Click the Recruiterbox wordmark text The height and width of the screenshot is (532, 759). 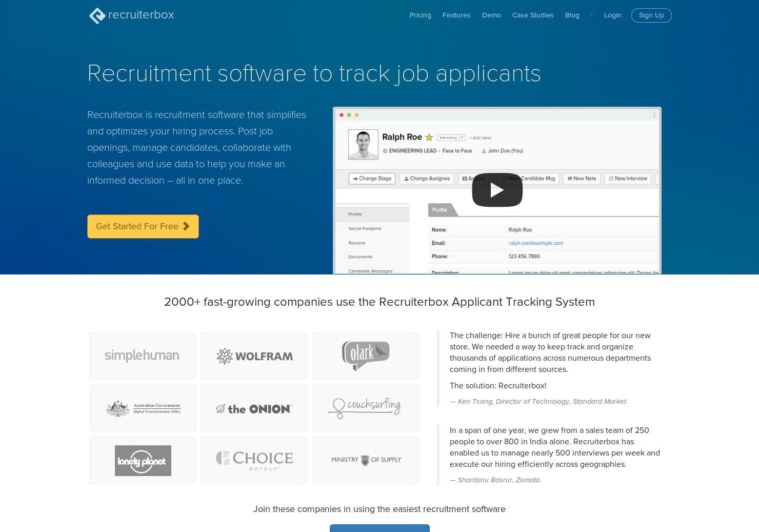click(141, 15)
